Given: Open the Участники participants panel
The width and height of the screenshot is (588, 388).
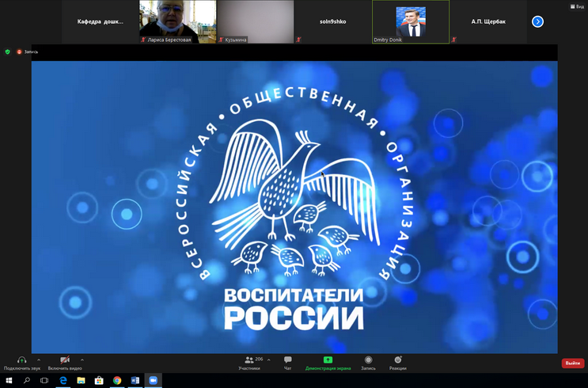Looking at the screenshot, I should (249, 363).
